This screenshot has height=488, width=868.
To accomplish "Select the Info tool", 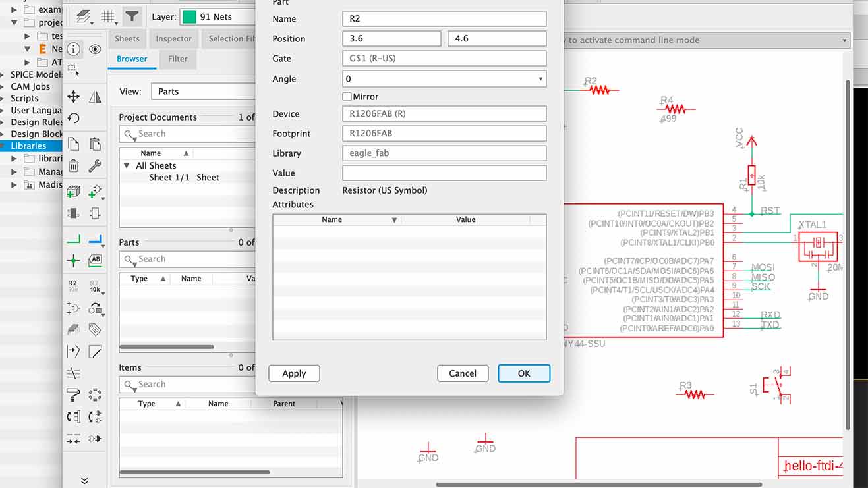I will click(x=73, y=49).
